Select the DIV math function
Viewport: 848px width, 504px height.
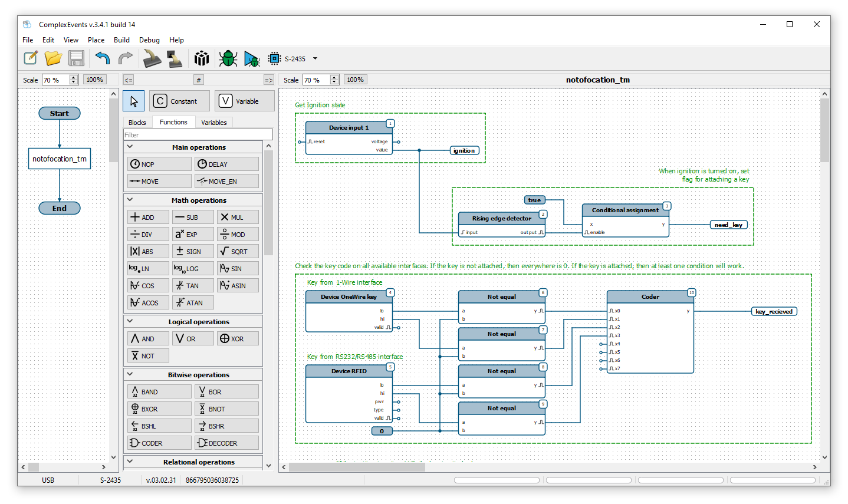(148, 234)
